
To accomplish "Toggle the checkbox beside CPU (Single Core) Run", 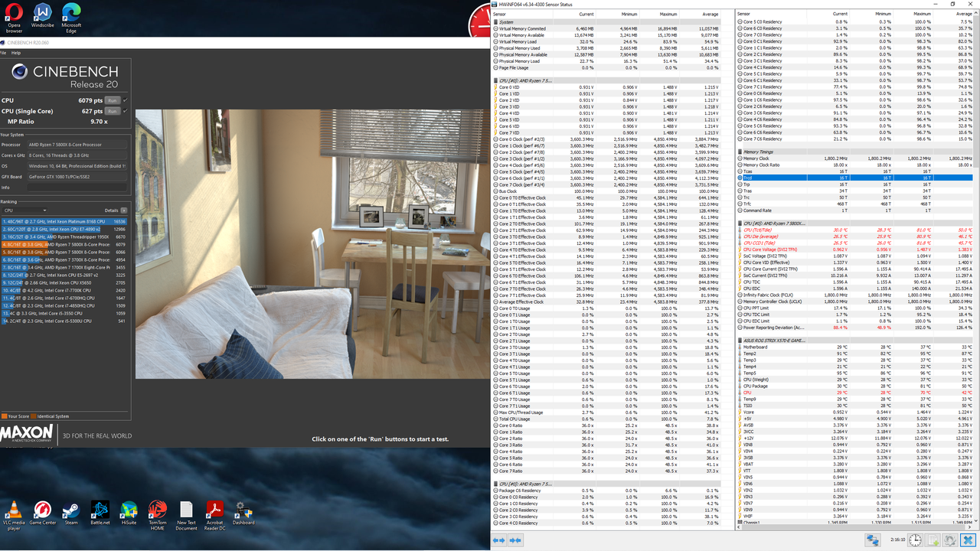I will pos(126,111).
